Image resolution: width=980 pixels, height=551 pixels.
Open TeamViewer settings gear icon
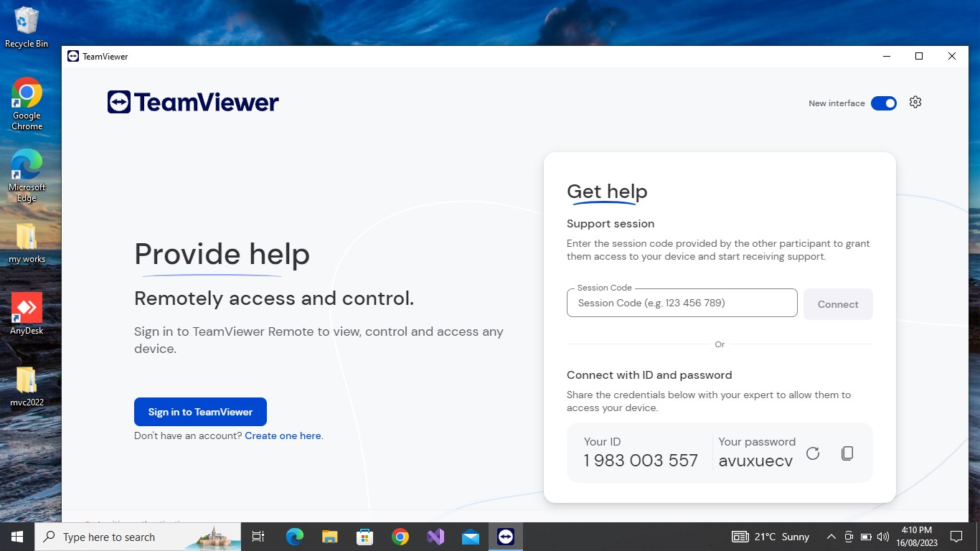(915, 103)
